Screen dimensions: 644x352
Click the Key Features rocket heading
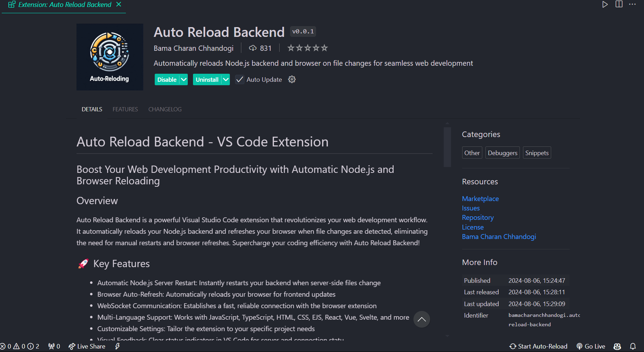point(114,264)
